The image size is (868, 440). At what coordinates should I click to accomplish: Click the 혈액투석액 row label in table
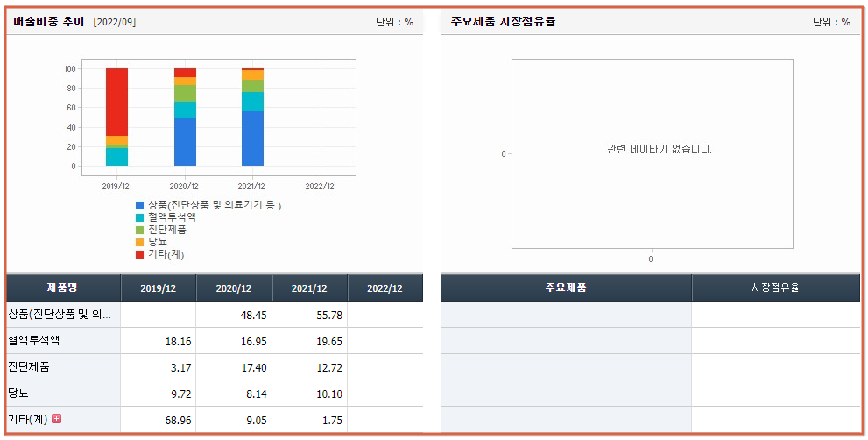[34, 340]
